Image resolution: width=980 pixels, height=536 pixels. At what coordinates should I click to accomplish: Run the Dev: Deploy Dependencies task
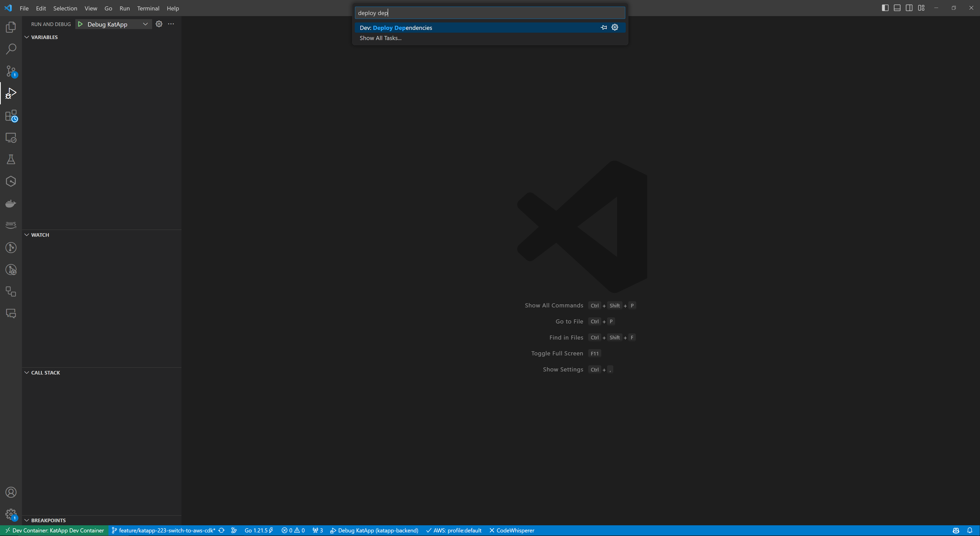pos(490,27)
